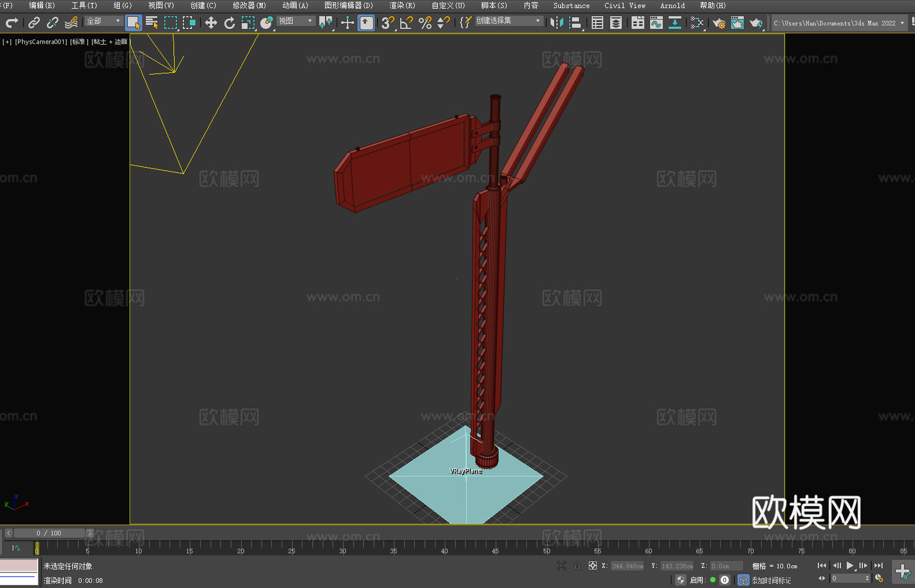Select the Move tool in toolbar

pos(211,23)
